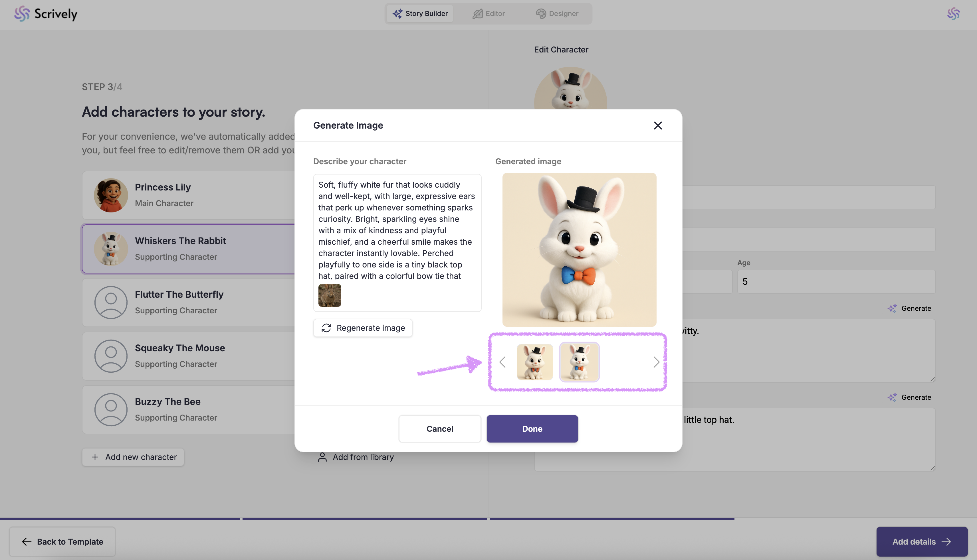This screenshot has height=560, width=977.
Task: Select the first generated rabbit thumbnail
Action: click(x=534, y=362)
